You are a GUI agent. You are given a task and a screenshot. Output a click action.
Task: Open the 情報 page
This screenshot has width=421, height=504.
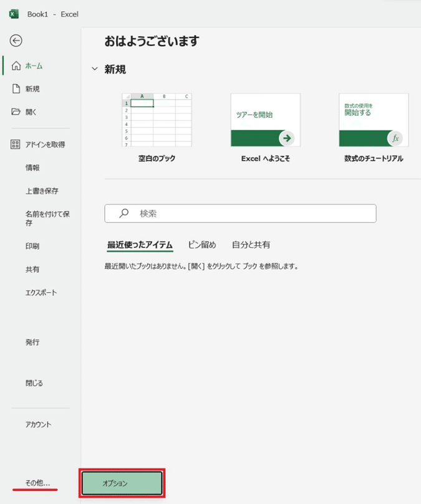pyautogui.click(x=32, y=168)
